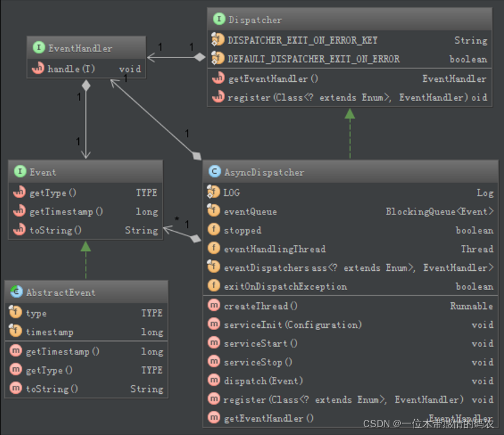Screen dimensions: 504x435
Task: Click the green arrowhead below the Event box
Action: (x=86, y=246)
